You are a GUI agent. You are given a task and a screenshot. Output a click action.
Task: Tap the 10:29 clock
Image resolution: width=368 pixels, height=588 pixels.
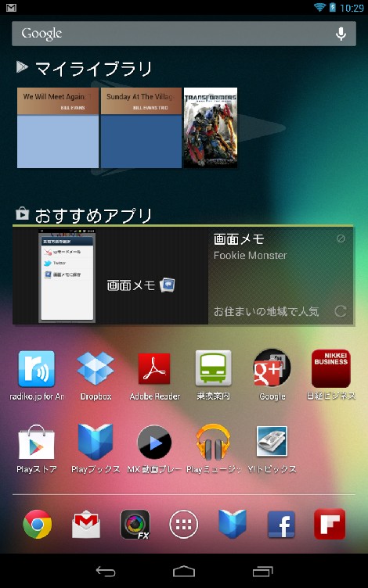[352, 8]
